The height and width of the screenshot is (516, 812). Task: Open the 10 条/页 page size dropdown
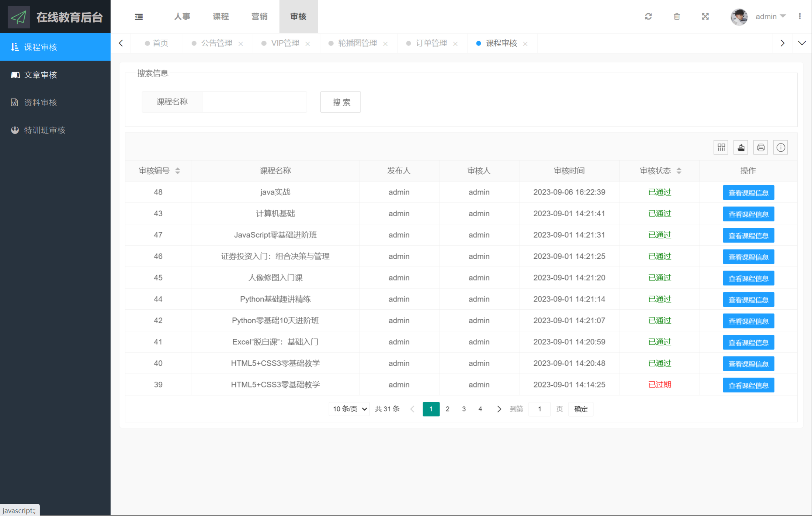349,409
